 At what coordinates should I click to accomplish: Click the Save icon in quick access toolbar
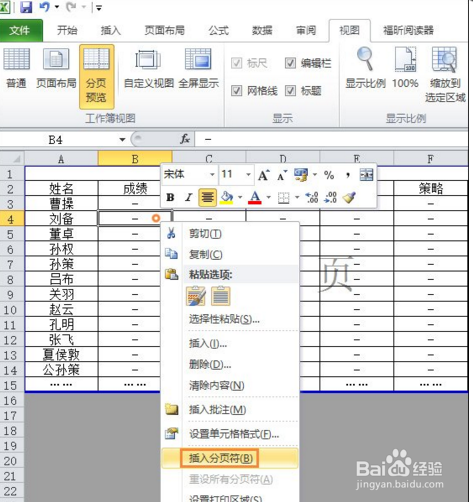pos(26,7)
